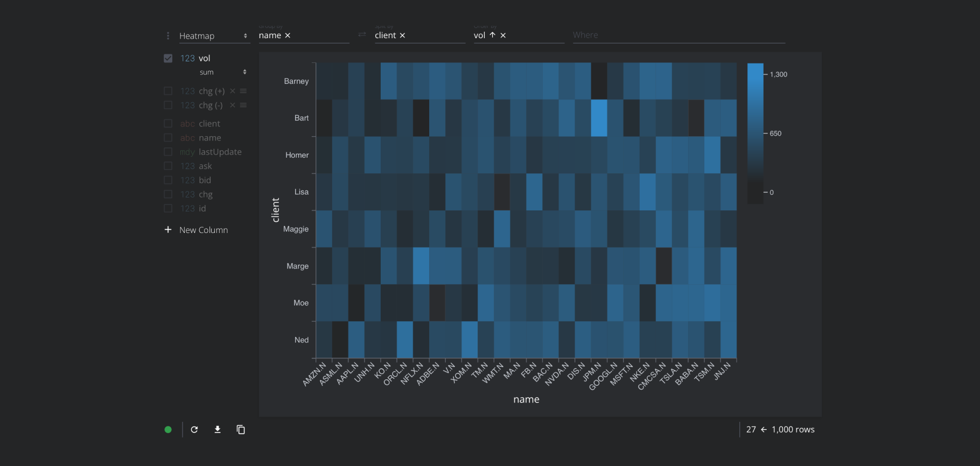
Task: Check the id column checkbox
Action: (168, 208)
